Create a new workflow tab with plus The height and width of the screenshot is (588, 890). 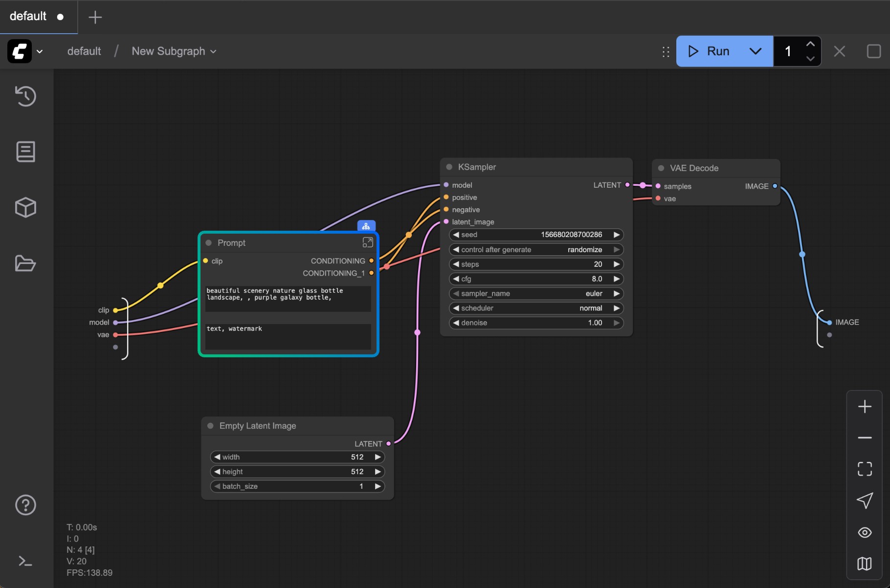point(95,17)
